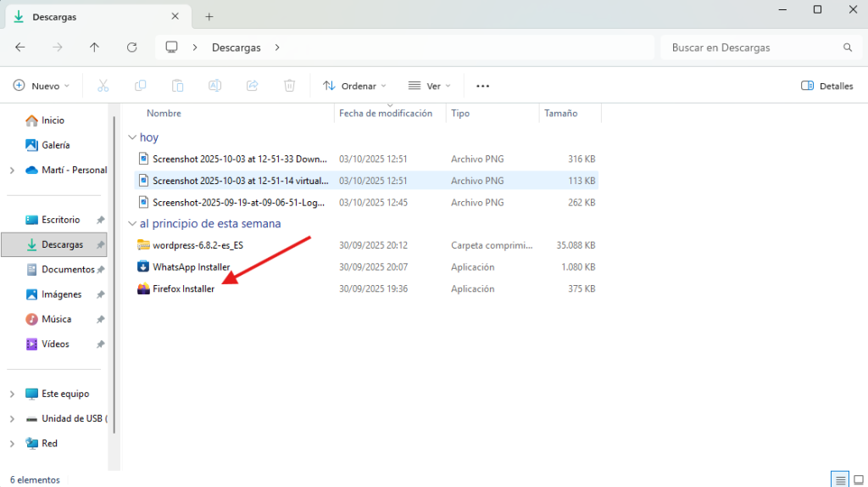Collapse the 'hoy' file group
The height and width of the screenshot is (487, 868).
tap(131, 137)
